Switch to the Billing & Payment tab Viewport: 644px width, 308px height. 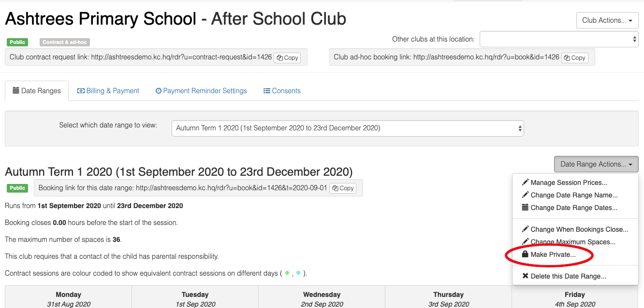108,91
